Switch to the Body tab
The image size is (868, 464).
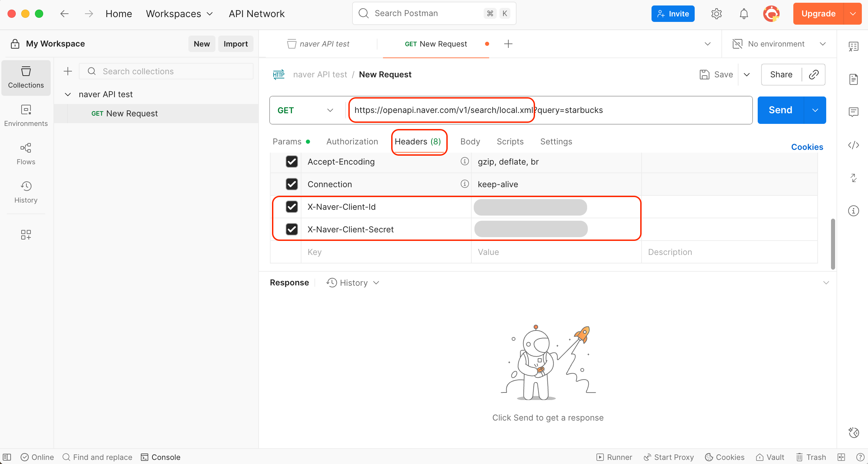470,142
